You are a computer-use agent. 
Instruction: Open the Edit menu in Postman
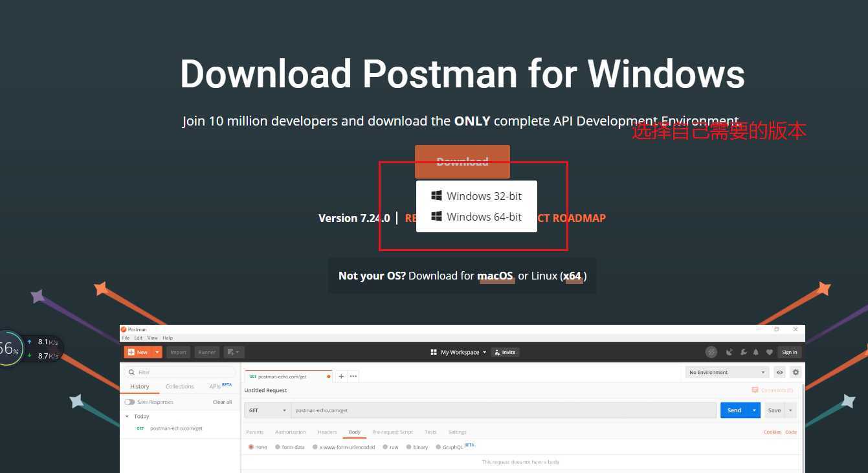click(139, 338)
